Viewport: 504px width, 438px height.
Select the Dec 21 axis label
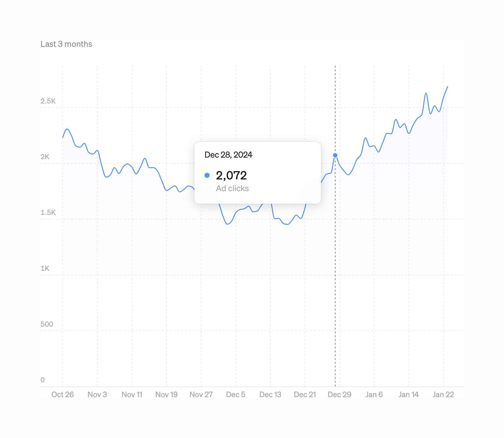305,395
